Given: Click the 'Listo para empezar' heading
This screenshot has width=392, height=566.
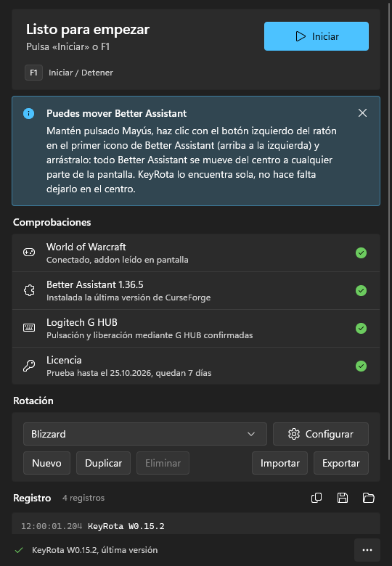Looking at the screenshot, I should pyautogui.click(x=88, y=30).
